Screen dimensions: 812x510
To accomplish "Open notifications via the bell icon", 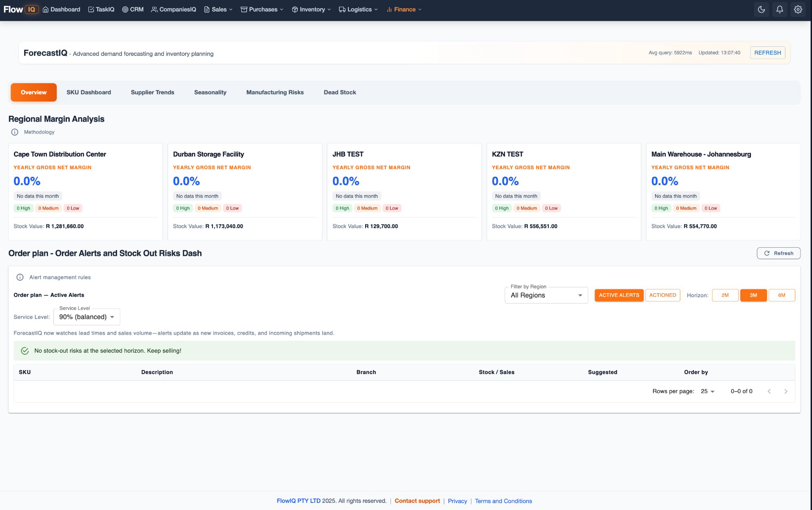I will [x=780, y=9].
